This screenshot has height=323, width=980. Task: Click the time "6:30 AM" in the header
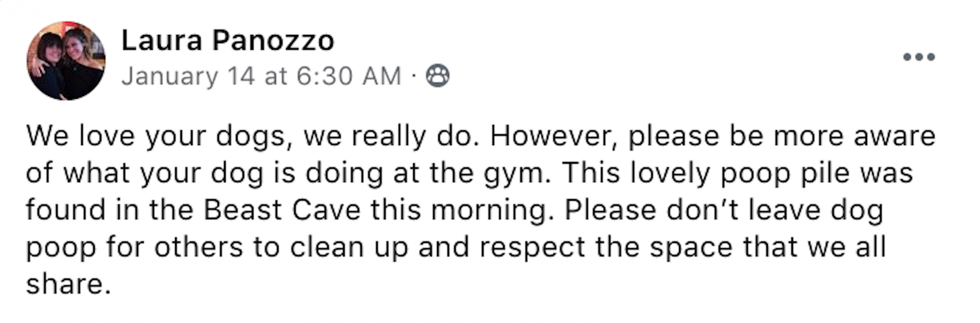click(349, 76)
